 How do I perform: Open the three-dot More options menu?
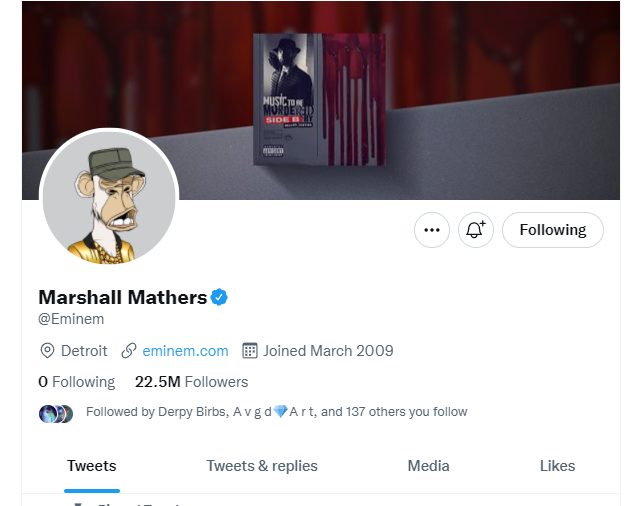[x=432, y=230]
